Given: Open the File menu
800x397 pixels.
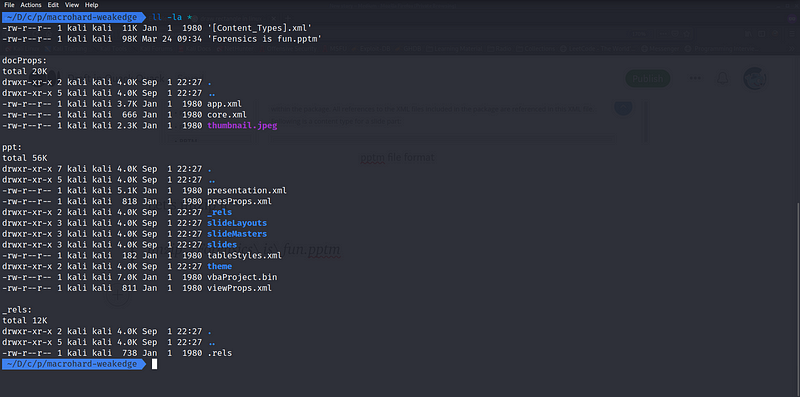Looking at the screenshot, I should (9, 5).
